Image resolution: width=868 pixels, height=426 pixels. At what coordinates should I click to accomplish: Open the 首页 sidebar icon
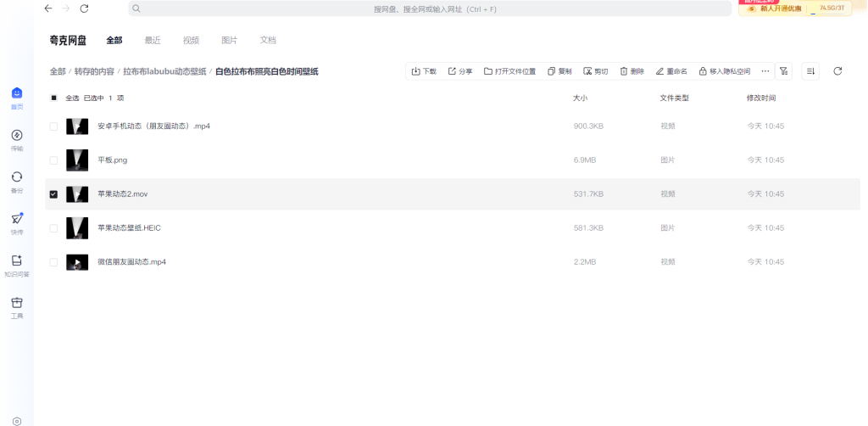17,98
